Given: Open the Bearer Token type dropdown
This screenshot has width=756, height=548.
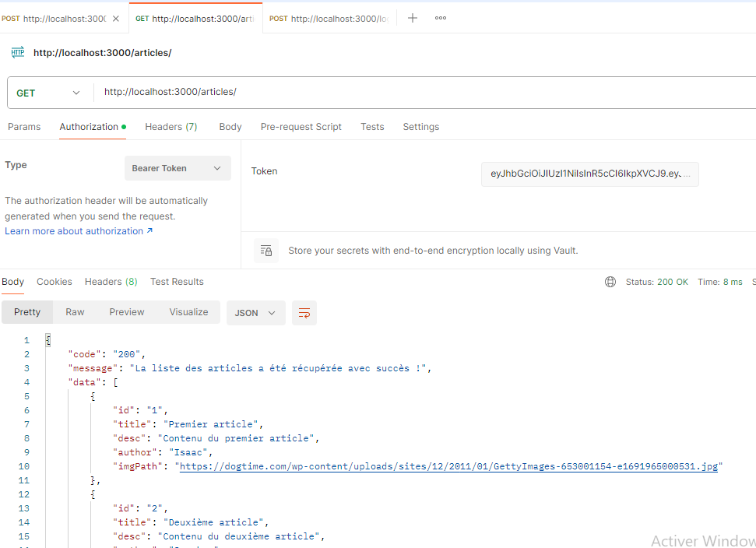Looking at the screenshot, I should (178, 168).
